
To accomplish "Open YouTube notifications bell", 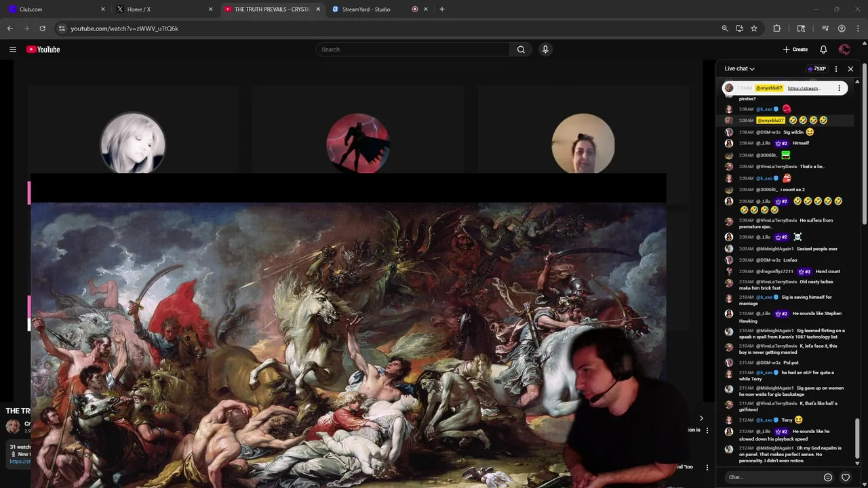I will [x=823, y=49].
